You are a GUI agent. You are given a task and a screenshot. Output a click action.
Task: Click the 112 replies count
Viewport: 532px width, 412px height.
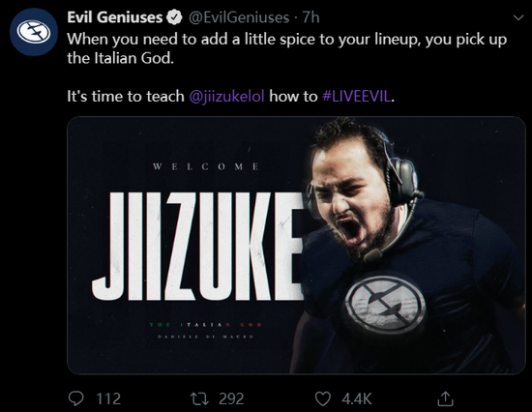(108, 398)
